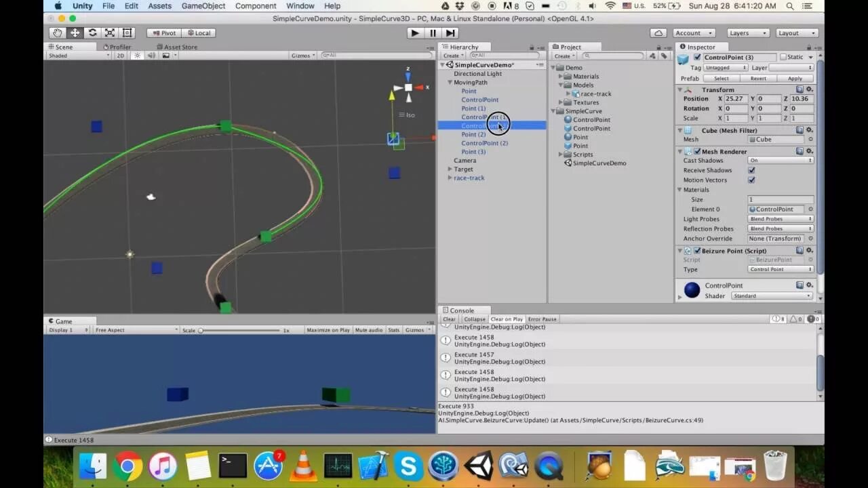Open the Apple menu
The image size is (868, 488).
tap(58, 6)
